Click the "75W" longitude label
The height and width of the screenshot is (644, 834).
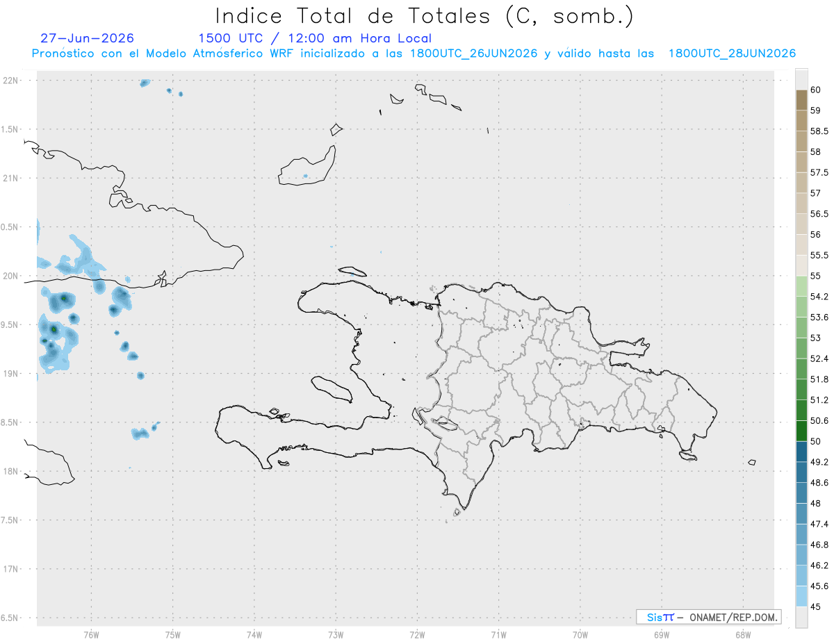(173, 634)
